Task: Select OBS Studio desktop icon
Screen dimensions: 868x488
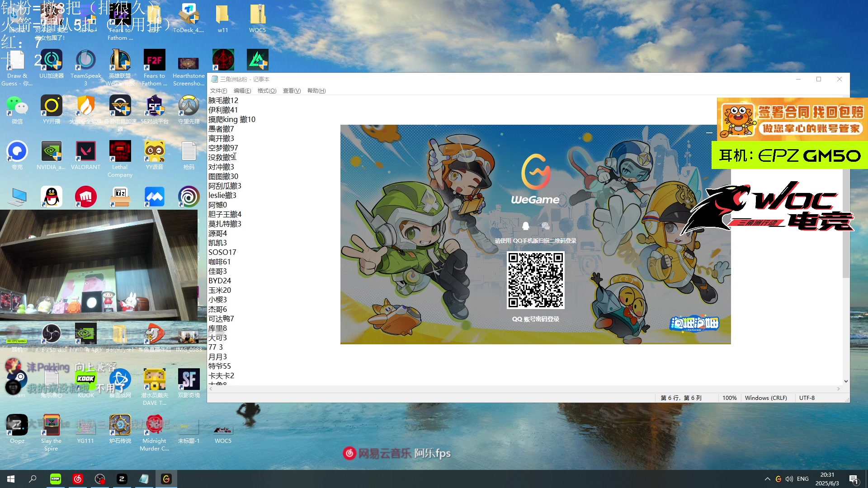Action: pos(52,338)
